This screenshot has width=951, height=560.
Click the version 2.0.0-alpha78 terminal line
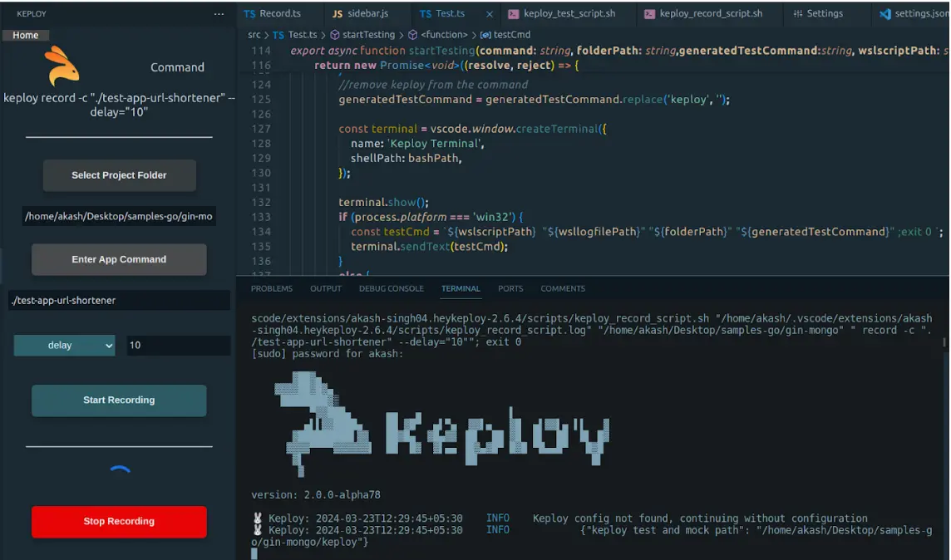pos(316,494)
